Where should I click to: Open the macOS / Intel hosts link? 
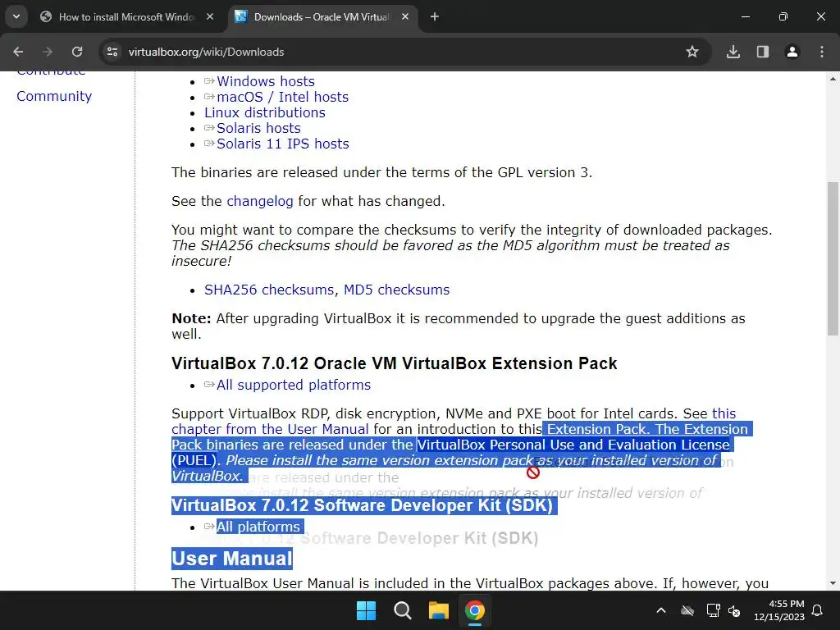(282, 97)
